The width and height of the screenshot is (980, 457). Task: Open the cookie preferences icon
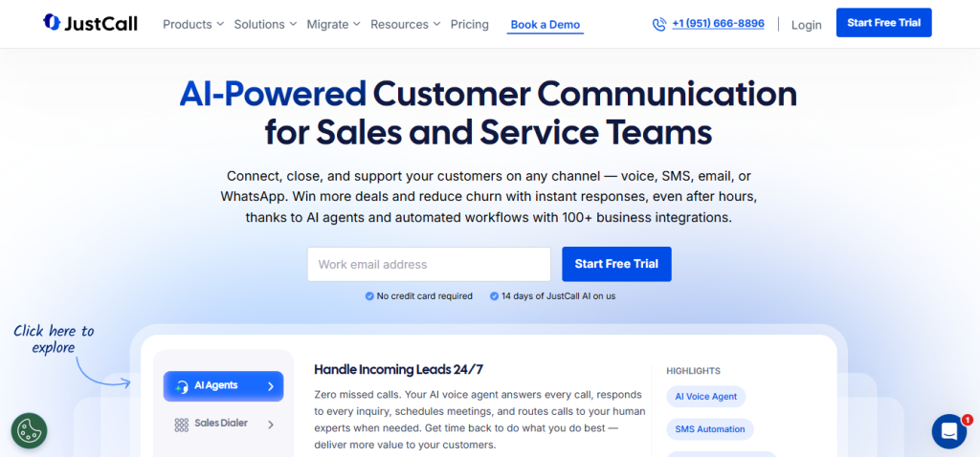[x=29, y=431]
